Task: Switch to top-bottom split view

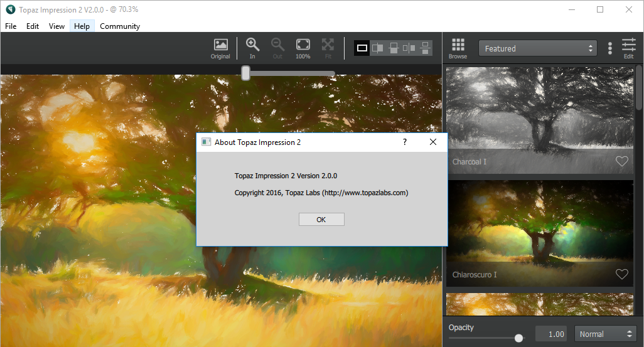Action: pyautogui.click(x=394, y=48)
